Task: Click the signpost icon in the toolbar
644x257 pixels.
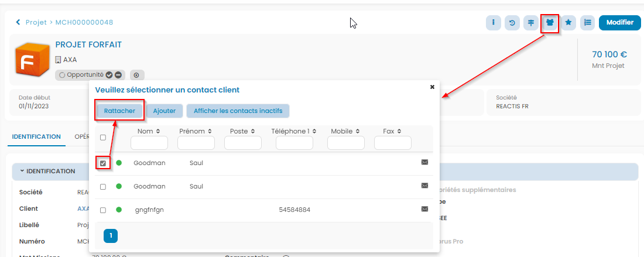Action: coord(530,23)
